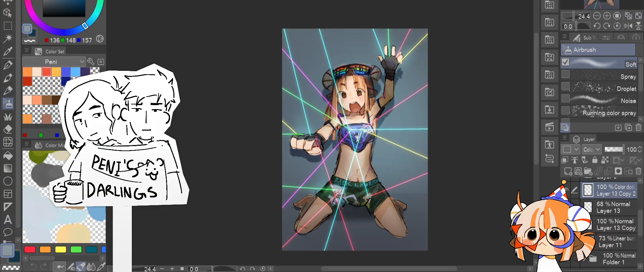644x272 pixels.
Task: Click the hue handle on the color wheel
Action: point(85,26)
